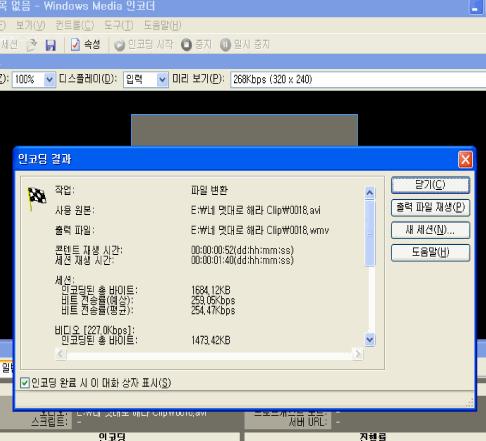
Task: Click the 인코딩 시작 start encoding button
Action: pyautogui.click(x=144, y=45)
